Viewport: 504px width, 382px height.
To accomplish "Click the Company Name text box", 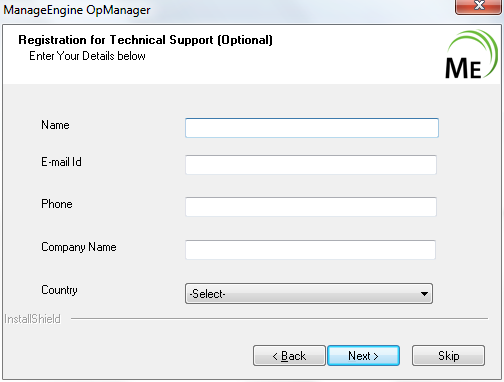I will [310, 250].
